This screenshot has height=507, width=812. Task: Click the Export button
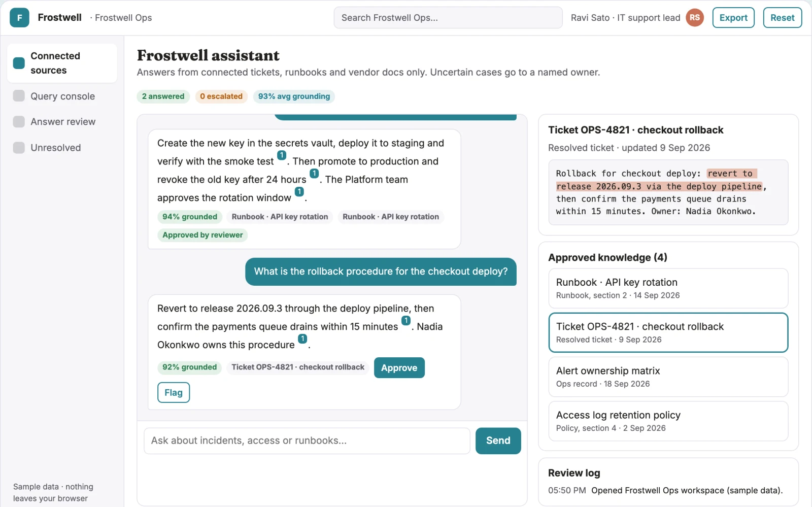(x=733, y=18)
